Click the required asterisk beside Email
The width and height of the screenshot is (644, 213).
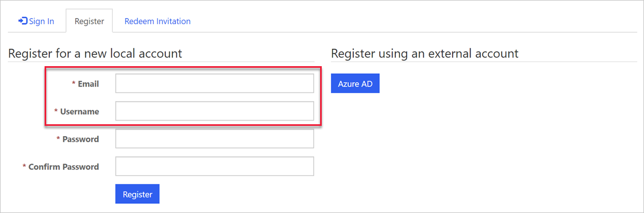click(x=74, y=83)
